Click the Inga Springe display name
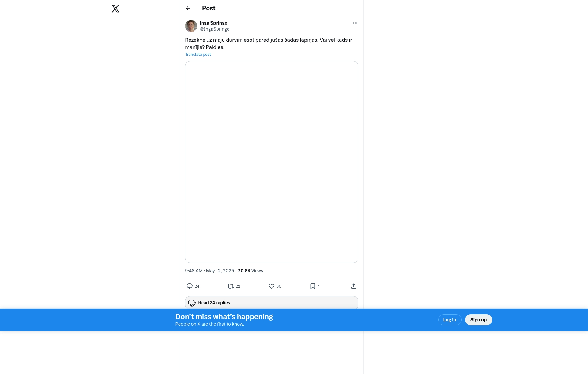The width and height of the screenshot is (588, 374). (x=213, y=23)
